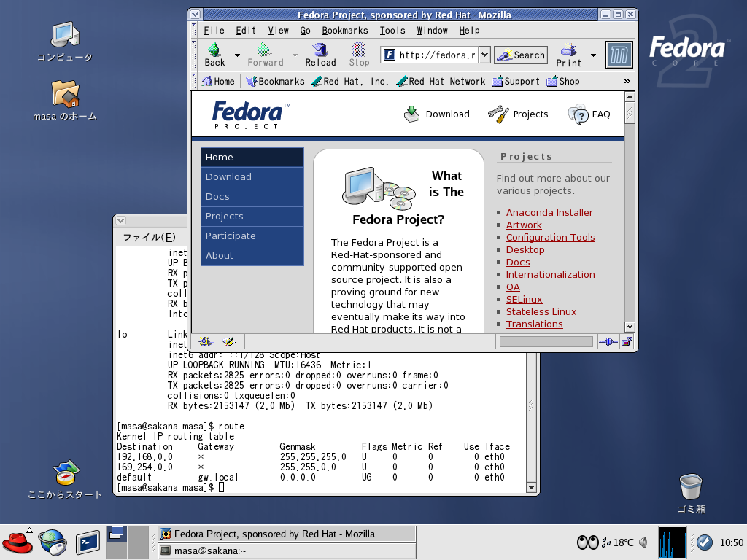
Task: Launch the terminal from the panel launcher
Action: click(88, 542)
